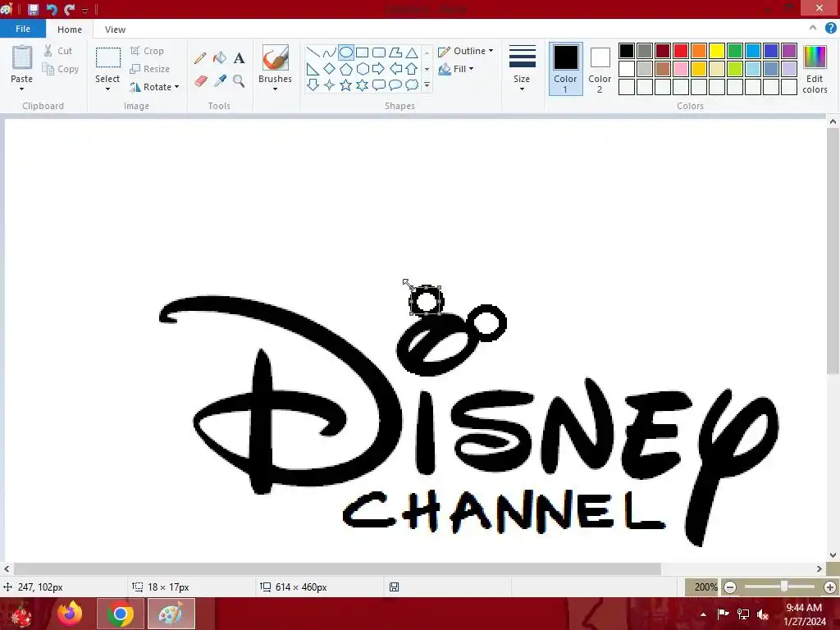Open Firefox from the taskbar

[71, 614]
